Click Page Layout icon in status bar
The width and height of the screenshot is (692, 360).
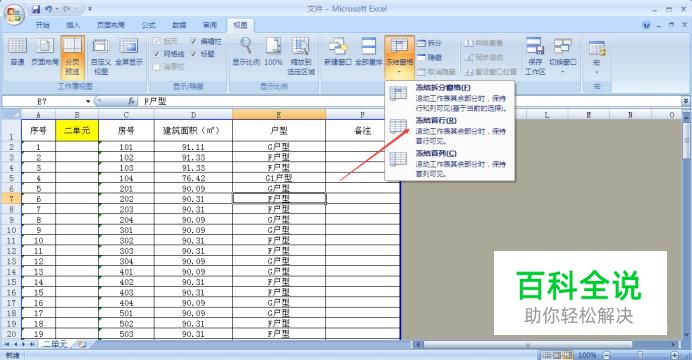(557, 355)
